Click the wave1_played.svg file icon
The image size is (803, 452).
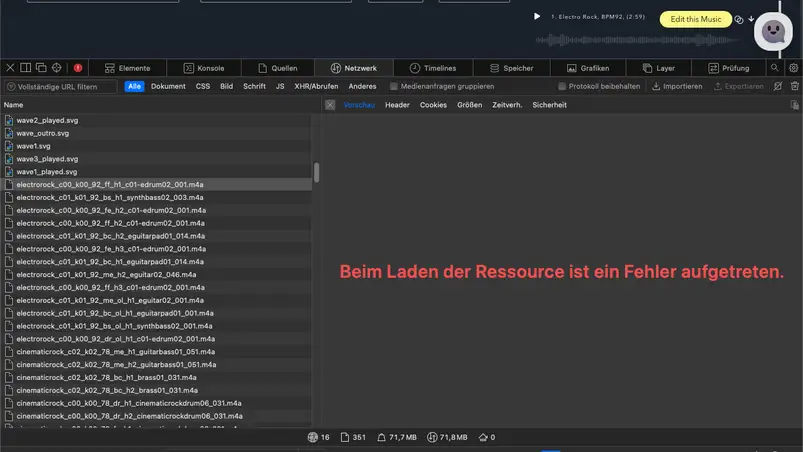pyautogui.click(x=9, y=171)
